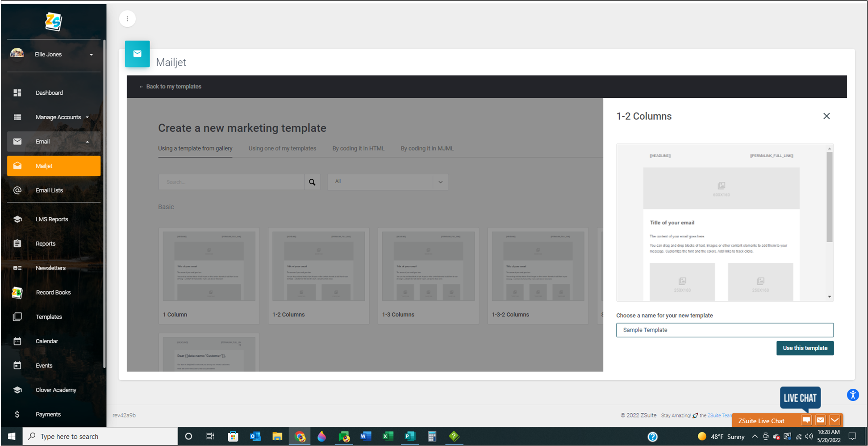Switch to Using one of my templates tab
The height and width of the screenshot is (446, 868).
tap(282, 148)
